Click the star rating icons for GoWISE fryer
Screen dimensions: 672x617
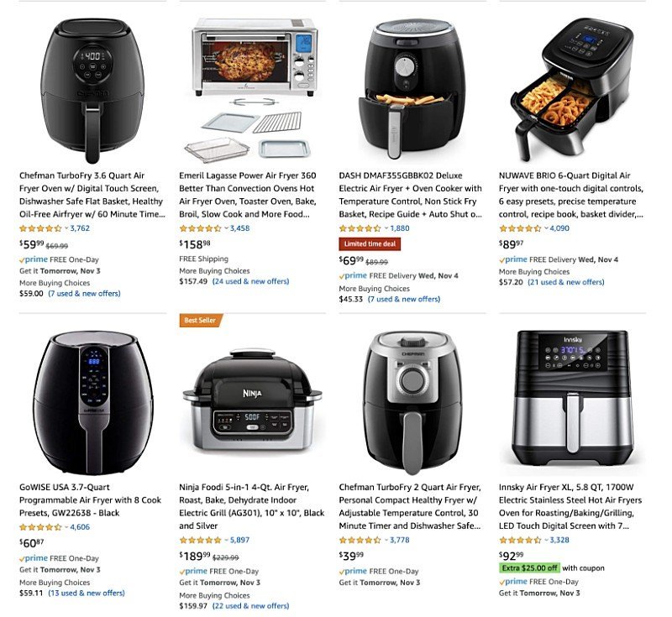pyautogui.click(x=40, y=527)
